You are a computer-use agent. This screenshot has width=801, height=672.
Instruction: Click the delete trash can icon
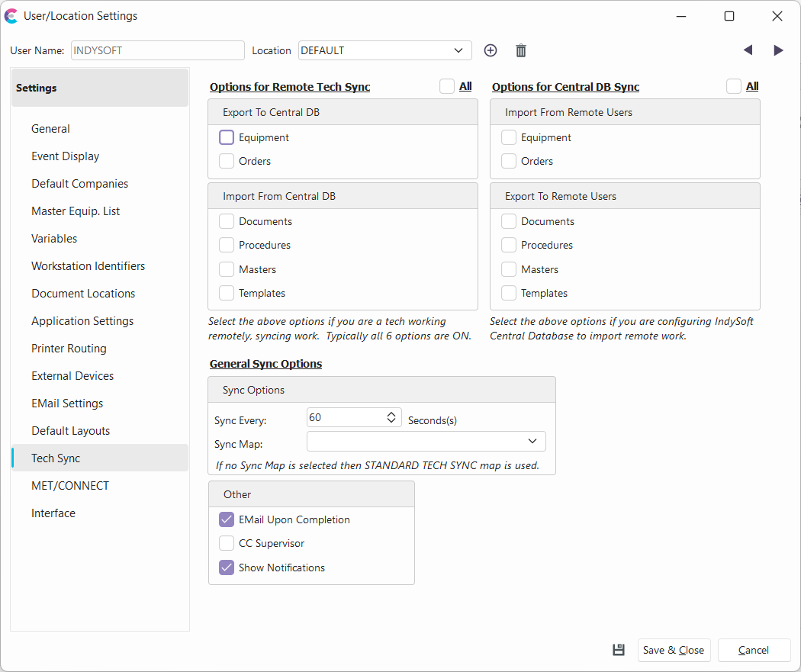tap(521, 50)
